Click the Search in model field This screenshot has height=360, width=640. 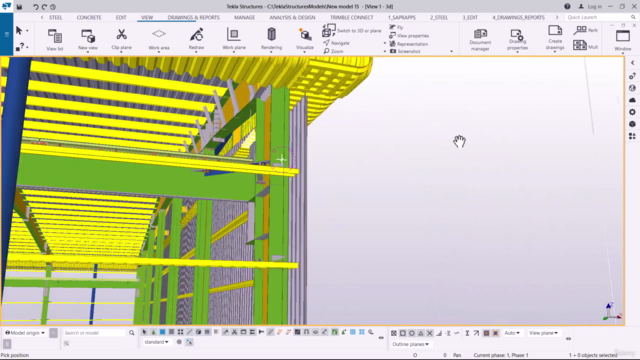pos(94,333)
